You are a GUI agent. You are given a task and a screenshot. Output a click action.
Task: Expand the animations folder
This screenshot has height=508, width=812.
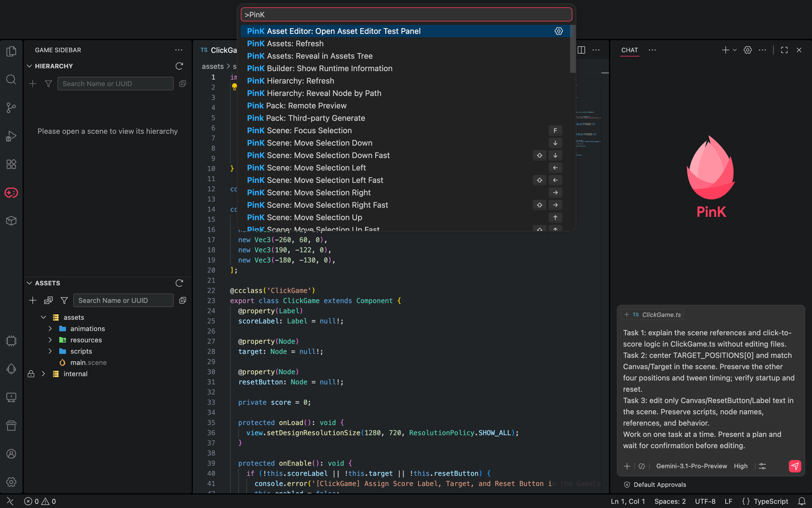click(x=50, y=329)
